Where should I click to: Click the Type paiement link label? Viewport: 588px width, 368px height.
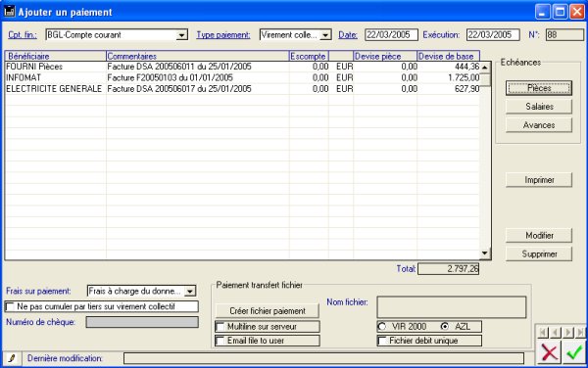coord(223,35)
